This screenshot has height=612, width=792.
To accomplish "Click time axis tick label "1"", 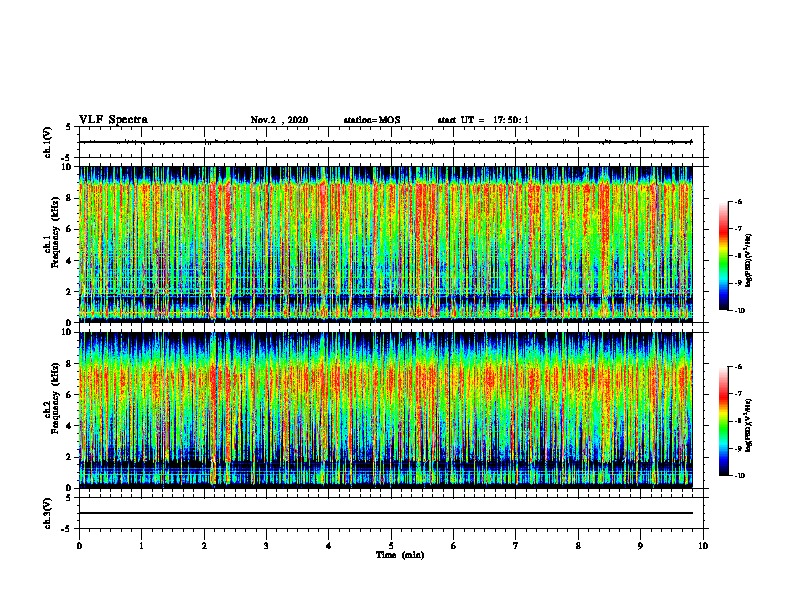I will tap(141, 546).
